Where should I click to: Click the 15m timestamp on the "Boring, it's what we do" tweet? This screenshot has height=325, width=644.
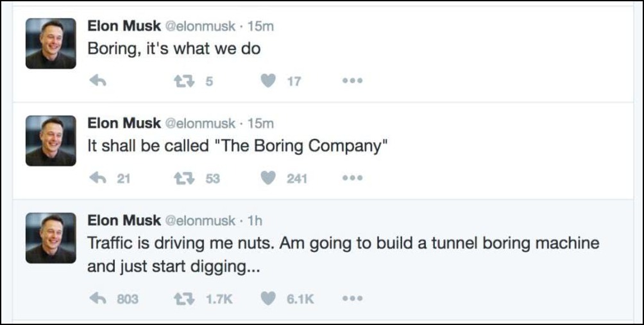click(x=260, y=26)
